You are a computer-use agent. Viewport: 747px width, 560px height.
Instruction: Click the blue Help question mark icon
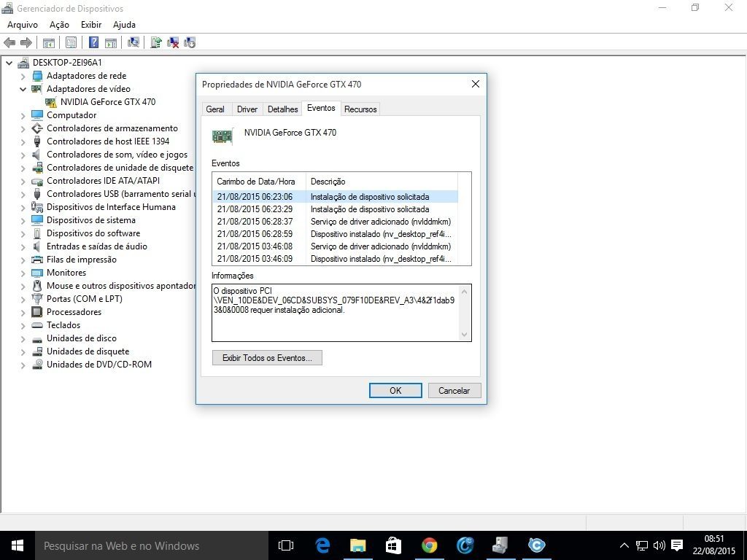(x=94, y=43)
